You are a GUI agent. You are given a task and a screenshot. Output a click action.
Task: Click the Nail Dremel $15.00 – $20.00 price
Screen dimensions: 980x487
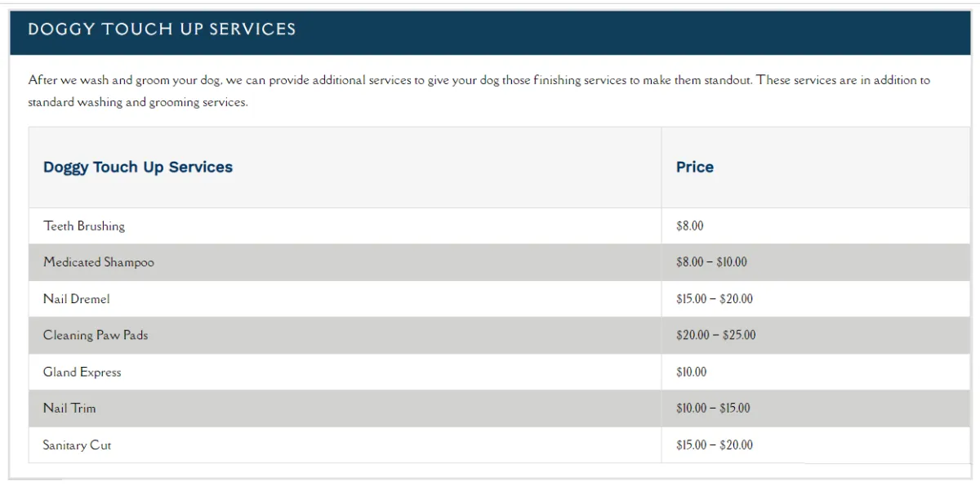pos(715,299)
